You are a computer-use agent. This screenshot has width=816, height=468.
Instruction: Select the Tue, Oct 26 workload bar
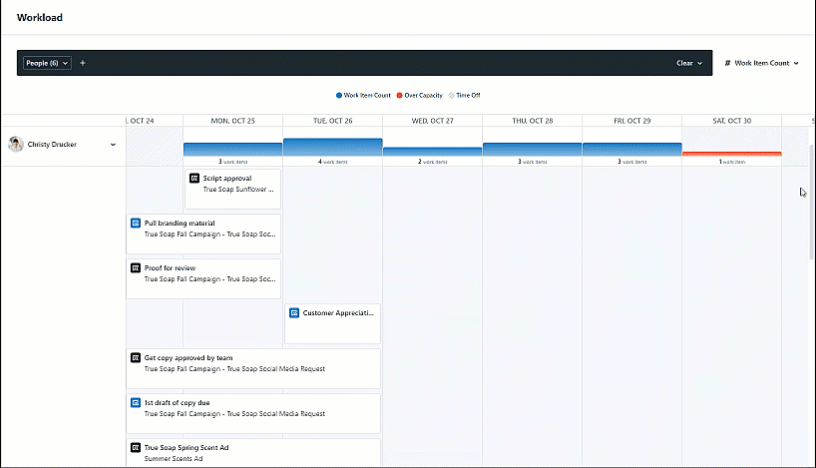click(333, 147)
